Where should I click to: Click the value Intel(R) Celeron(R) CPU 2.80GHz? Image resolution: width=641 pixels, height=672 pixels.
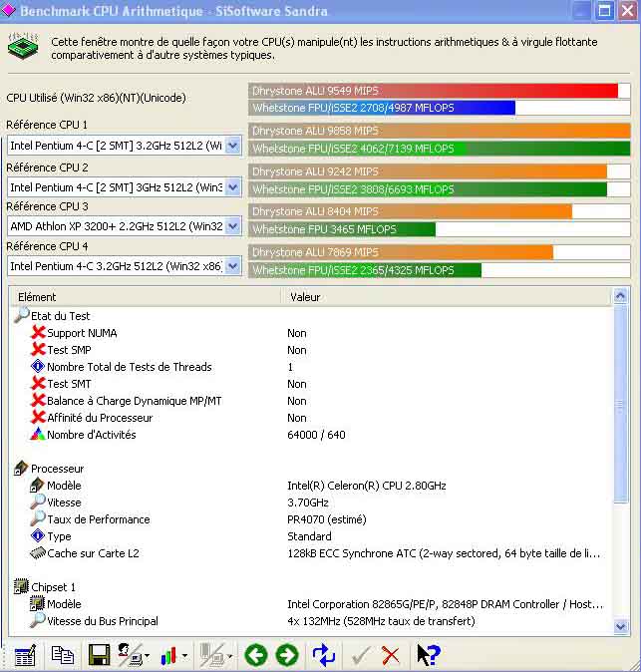[366, 486]
